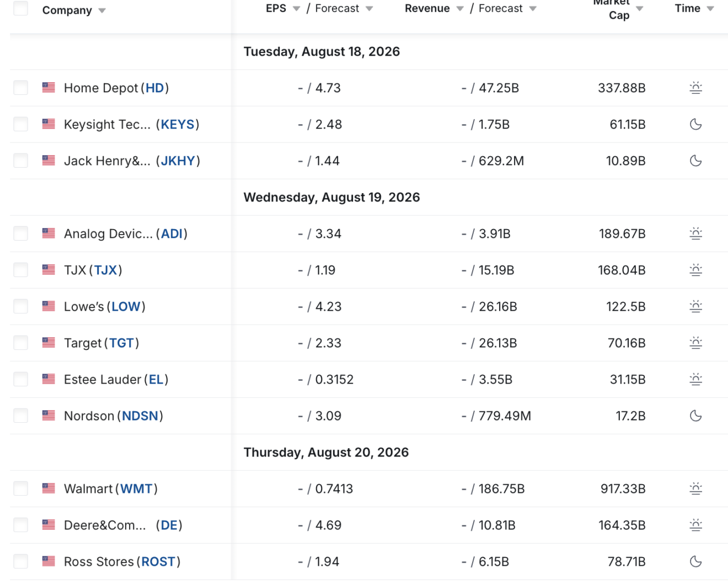
Task: Open the ADI ticker link
Action: pyautogui.click(x=172, y=233)
